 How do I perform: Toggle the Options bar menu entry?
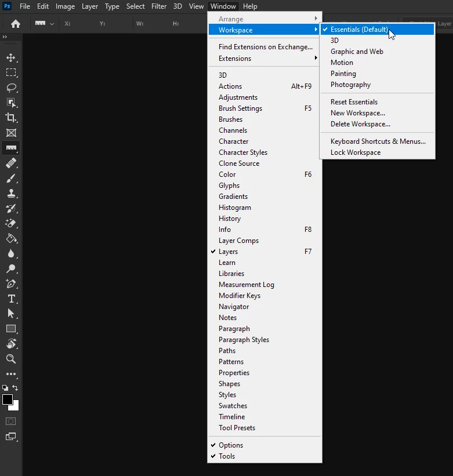coord(264,445)
